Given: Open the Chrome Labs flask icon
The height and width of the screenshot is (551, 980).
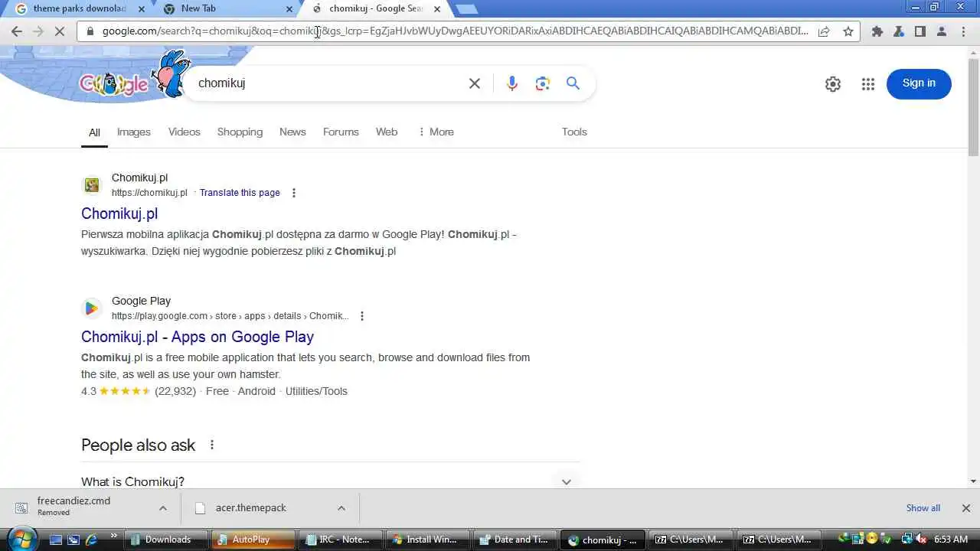Looking at the screenshot, I should click(899, 31).
